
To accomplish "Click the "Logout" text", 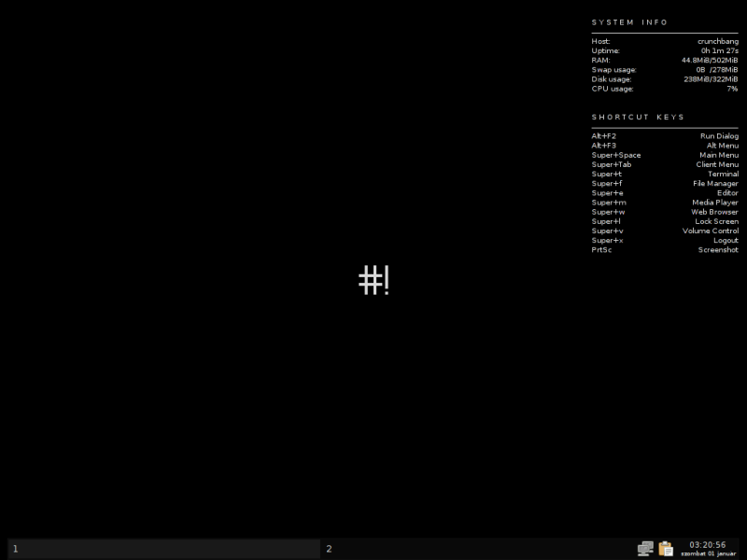I will coord(726,241).
